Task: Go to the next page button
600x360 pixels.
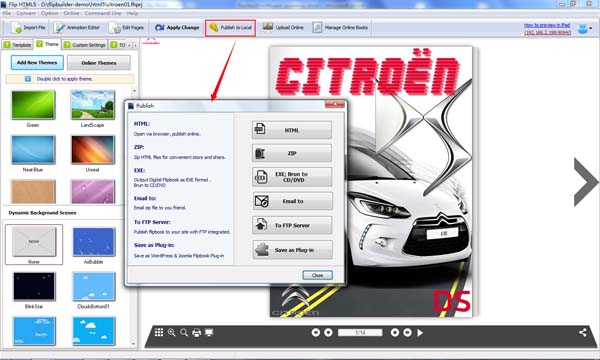Action: 395,332
